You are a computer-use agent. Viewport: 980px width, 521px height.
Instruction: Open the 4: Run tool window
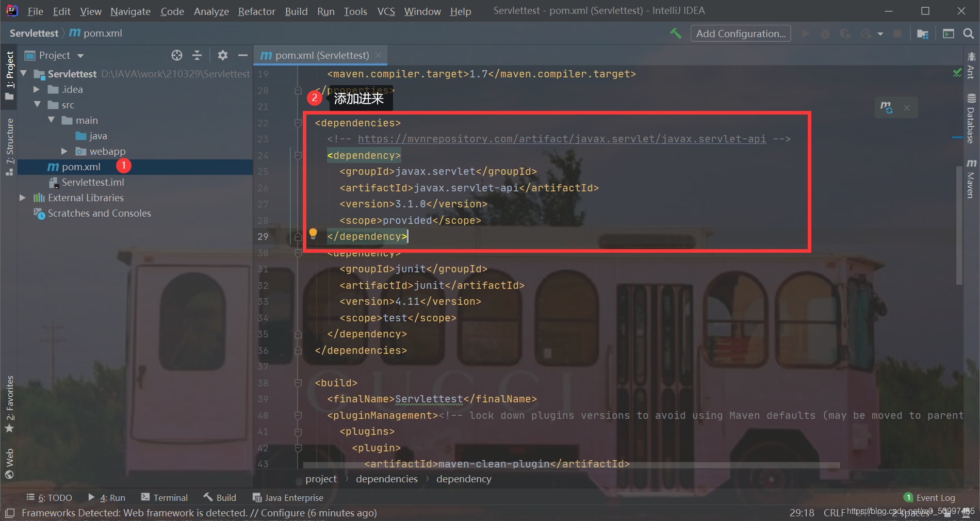107,498
